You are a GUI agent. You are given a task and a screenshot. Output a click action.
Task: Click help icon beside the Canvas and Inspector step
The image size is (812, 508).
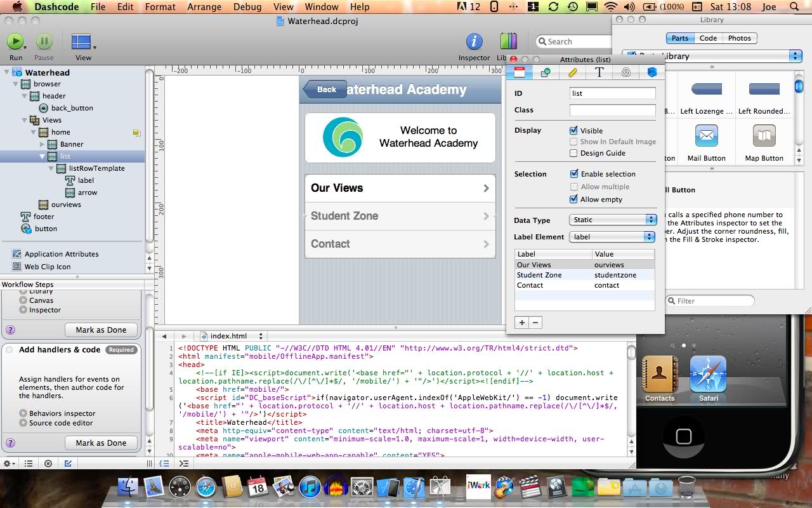pyautogui.click(x=10, y=330)
